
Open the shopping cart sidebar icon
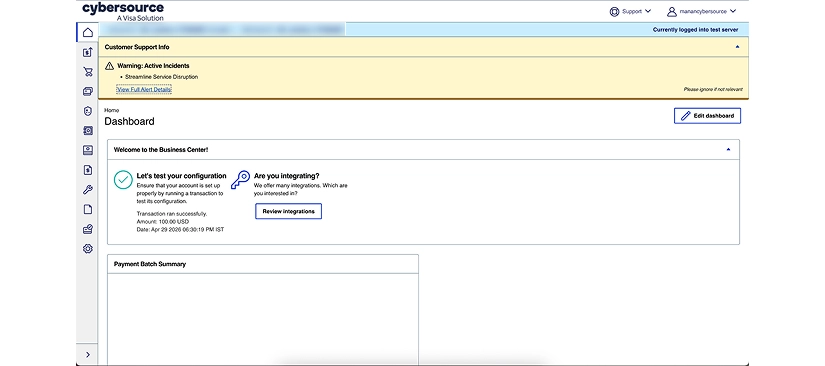pyautogui.click(x=88, y=72)
